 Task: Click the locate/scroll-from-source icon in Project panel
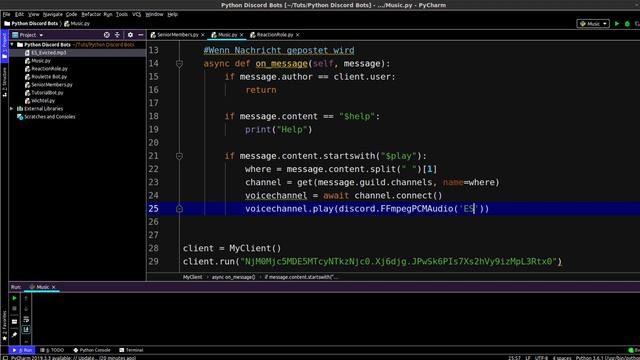point(107,35)
